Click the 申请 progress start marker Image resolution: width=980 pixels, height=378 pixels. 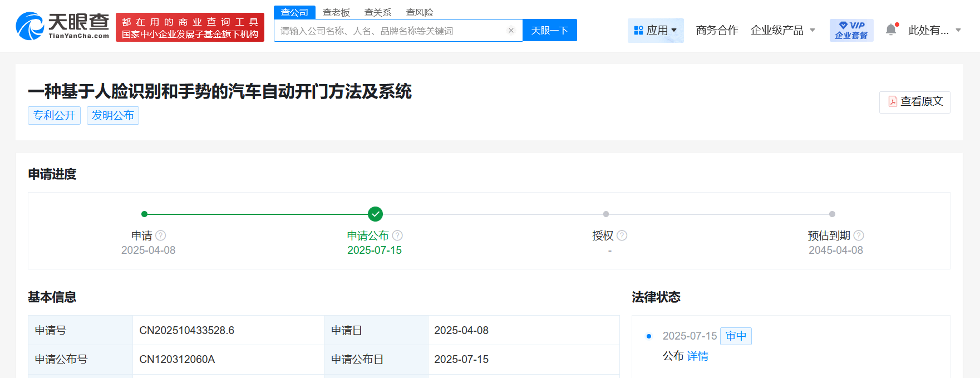tap(145, 214)
